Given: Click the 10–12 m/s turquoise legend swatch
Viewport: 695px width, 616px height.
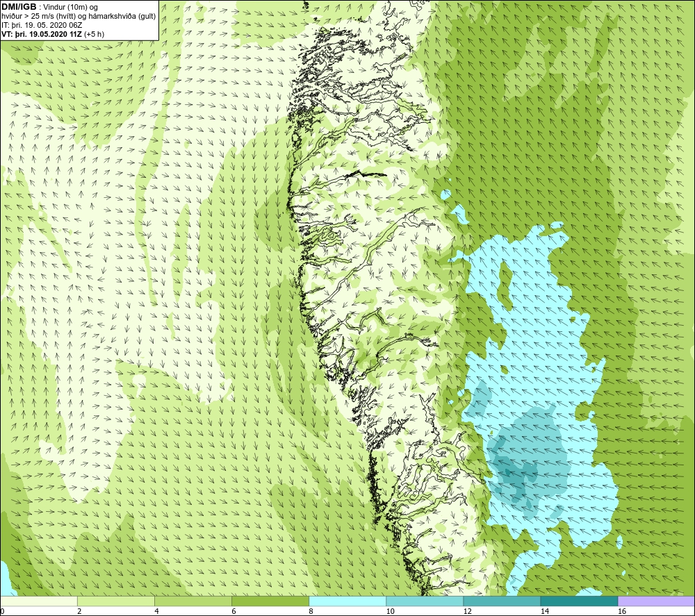Looking at the screenshot, I should (x=425, y=601).
